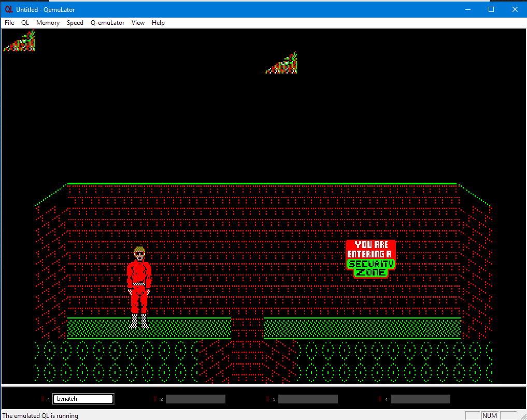
Task: Click 'The emulated QL is running' status text
Action: click(40, 416)
